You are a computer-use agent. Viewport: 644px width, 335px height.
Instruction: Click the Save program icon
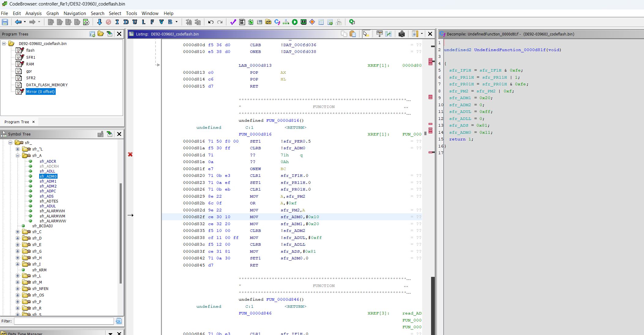5,22
